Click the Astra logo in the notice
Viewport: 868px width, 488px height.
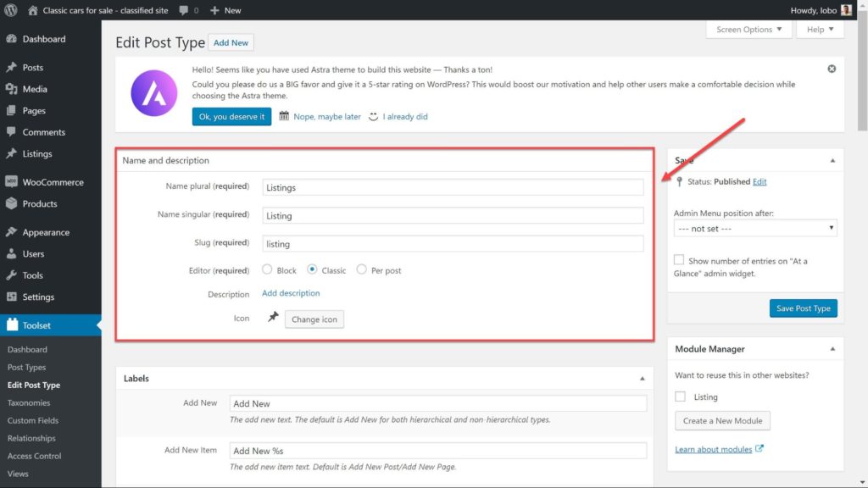pyautogui.click(x=153, y=92)
